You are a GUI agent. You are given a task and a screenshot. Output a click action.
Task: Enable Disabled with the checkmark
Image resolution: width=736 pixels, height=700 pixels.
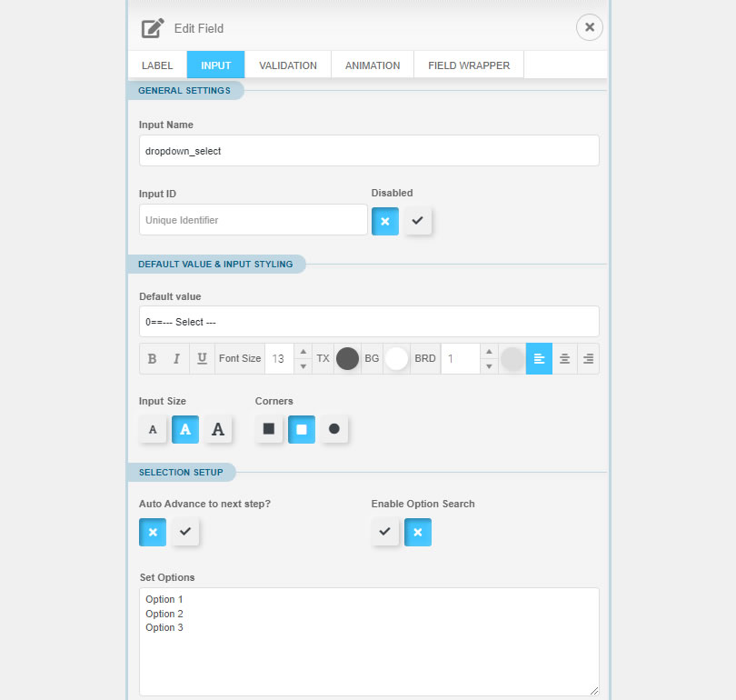click(x=418, y=221)
